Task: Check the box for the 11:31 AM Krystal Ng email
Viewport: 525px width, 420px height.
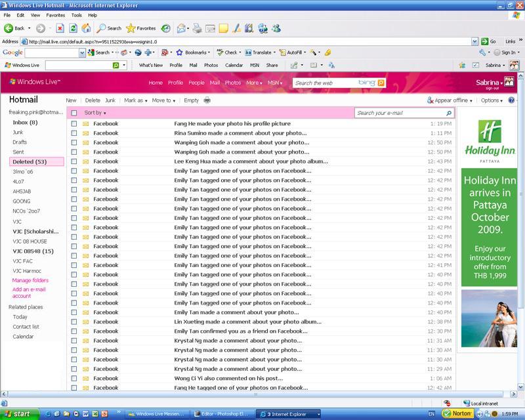Action: pos(74,341)
